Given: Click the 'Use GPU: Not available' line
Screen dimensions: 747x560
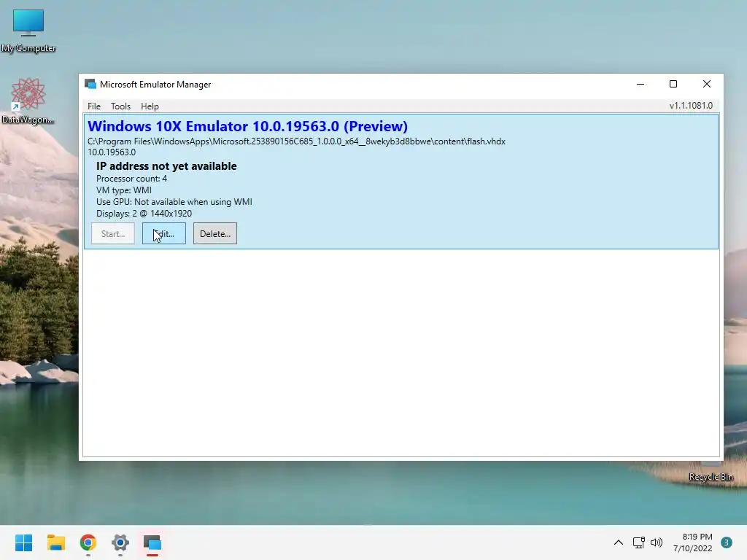Looking at the screenshot, I should (x=174, y=202).
